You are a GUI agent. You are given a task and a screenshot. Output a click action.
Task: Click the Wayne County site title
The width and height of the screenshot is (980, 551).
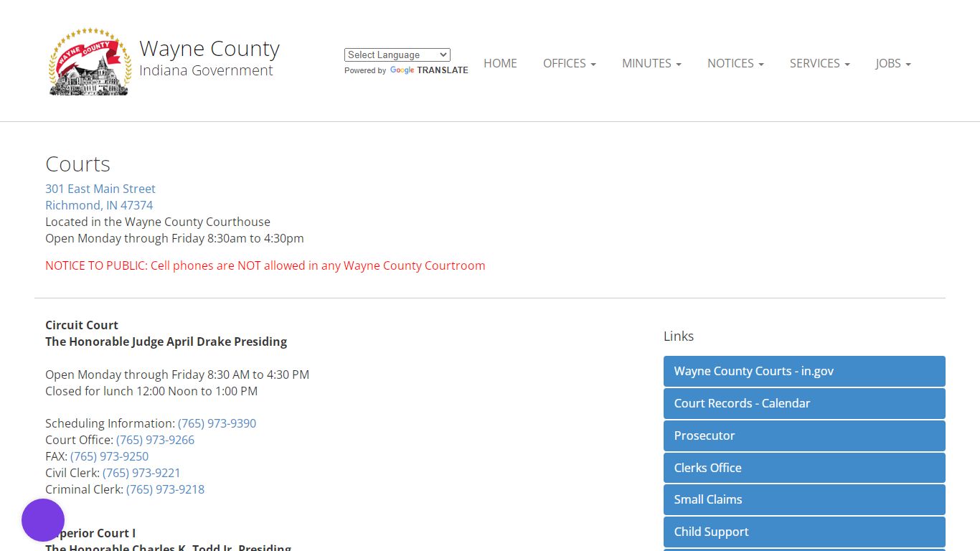[209, 48]
